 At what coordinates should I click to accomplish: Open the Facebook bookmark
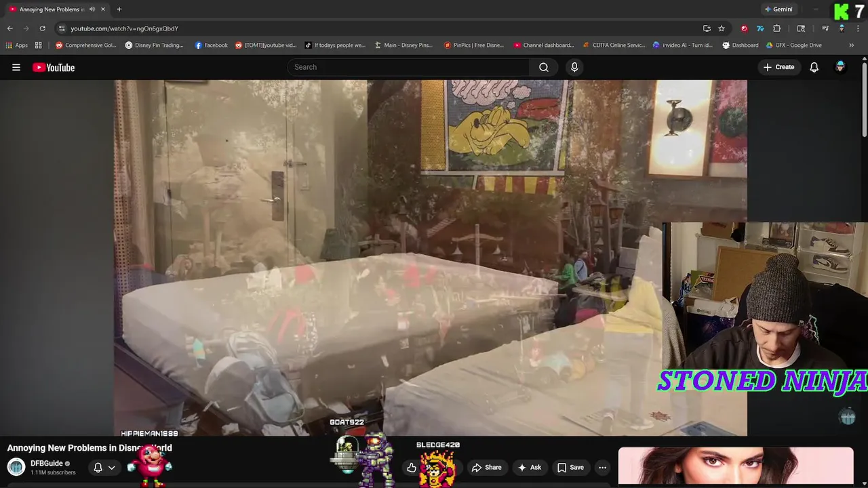coord(212,45)
